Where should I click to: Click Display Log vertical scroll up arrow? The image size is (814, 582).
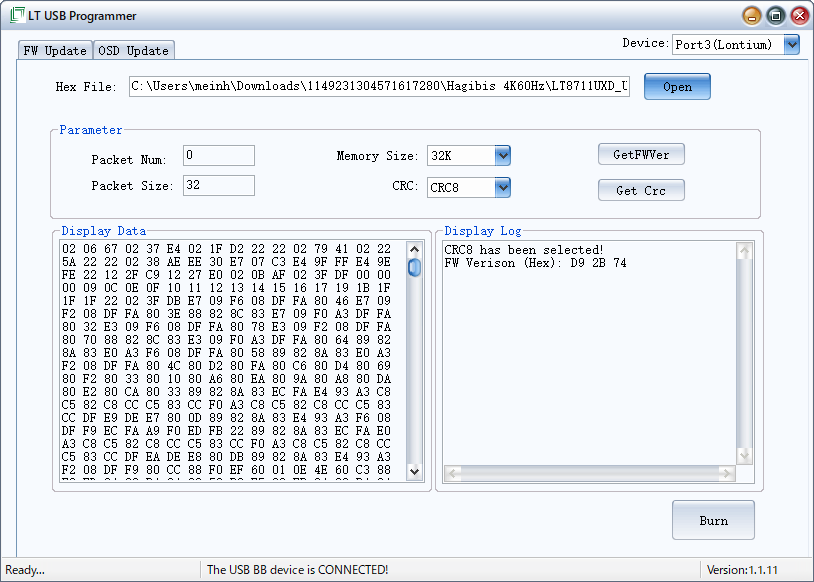pyautogui.click(x=744, y=252)
